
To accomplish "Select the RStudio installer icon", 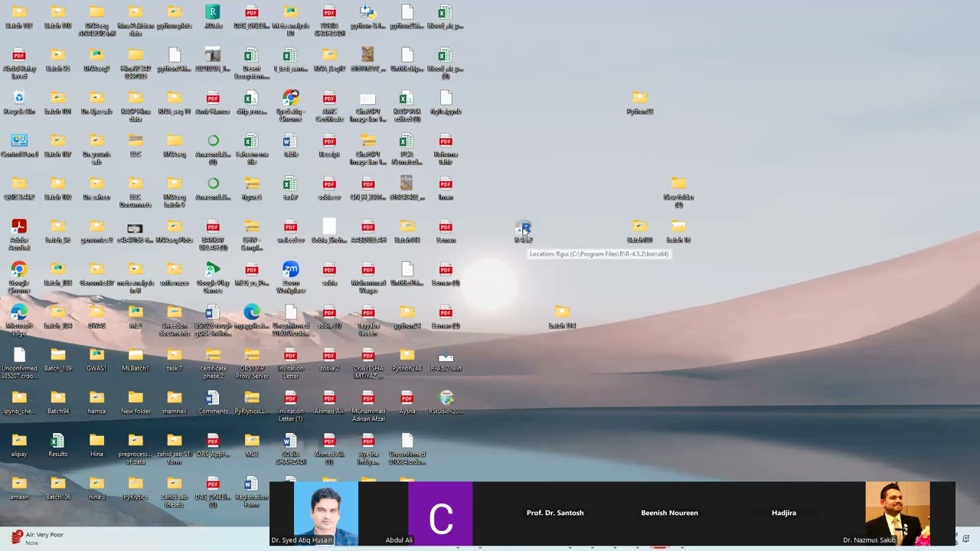I will 446,403.
